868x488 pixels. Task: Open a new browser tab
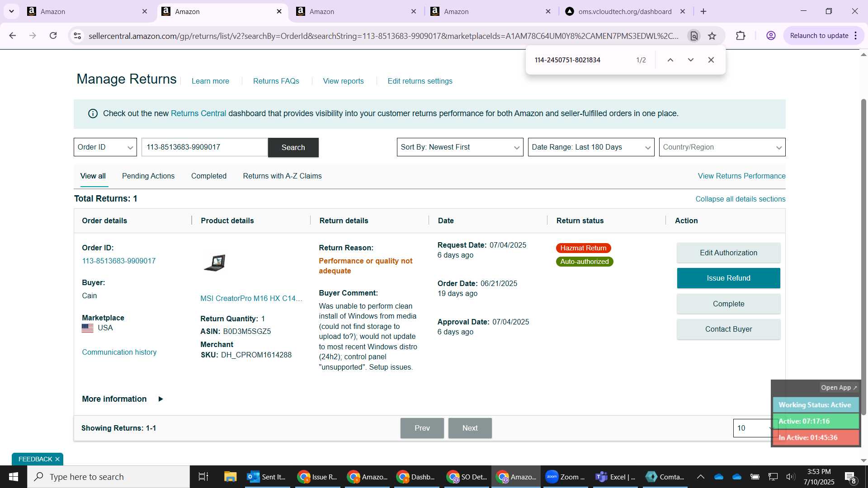(x=703, y=11)
